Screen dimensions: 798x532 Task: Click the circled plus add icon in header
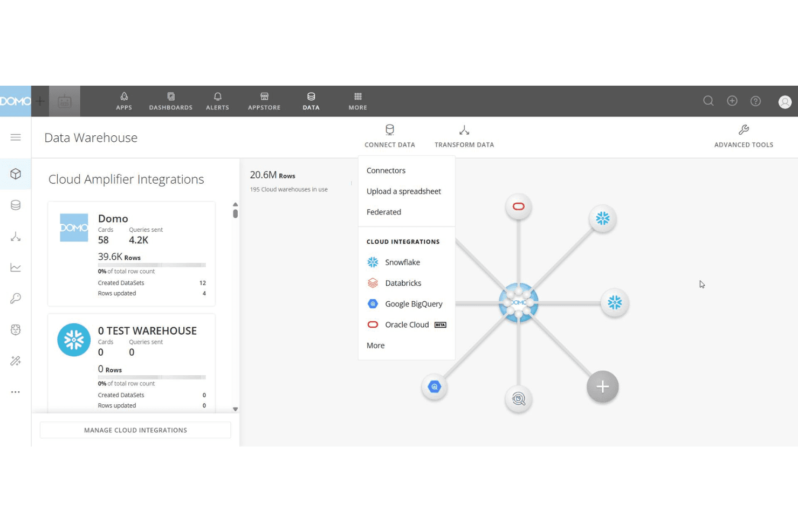[x=732, y=101]
